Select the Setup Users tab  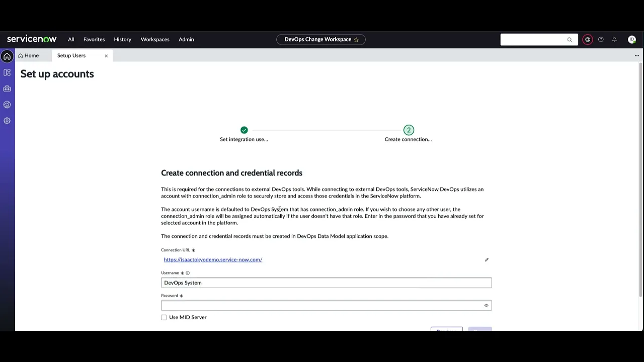tap(71, 55)
